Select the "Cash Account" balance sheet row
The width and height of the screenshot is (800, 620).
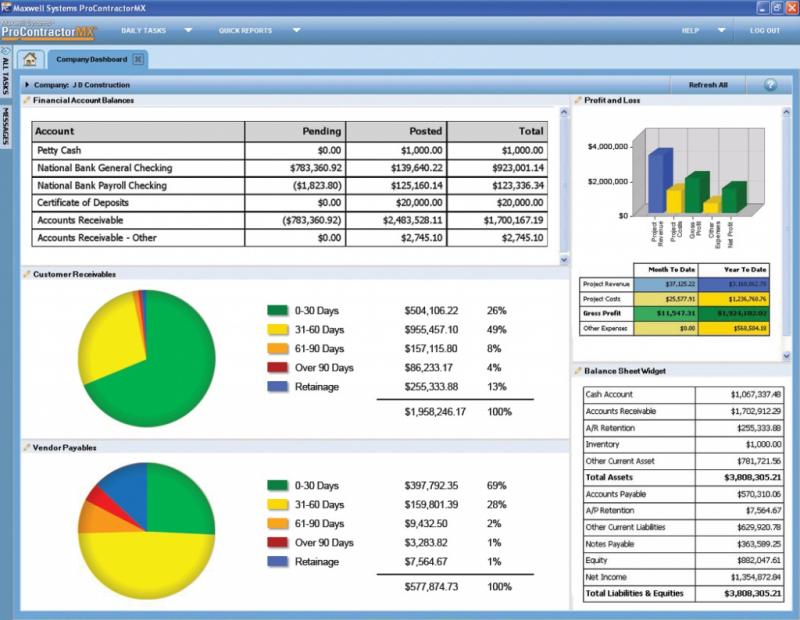click(x=684, y=394)
